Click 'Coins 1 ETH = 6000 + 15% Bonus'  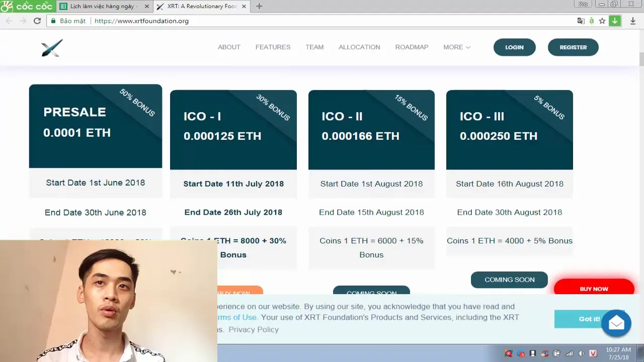pos(371,248)
